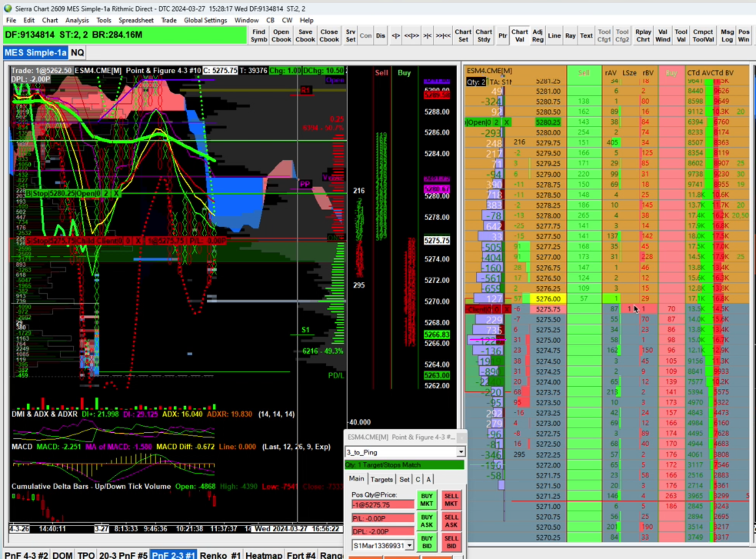Switch to NQ chartbook tab
Image resolution: width=756 pixels, height=559 pixels.
pos(77,53)
